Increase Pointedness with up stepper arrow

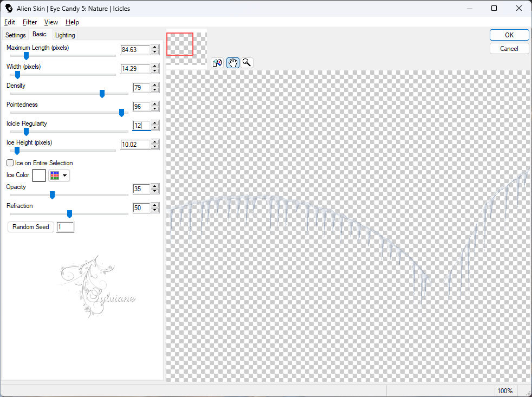[155, 104]
